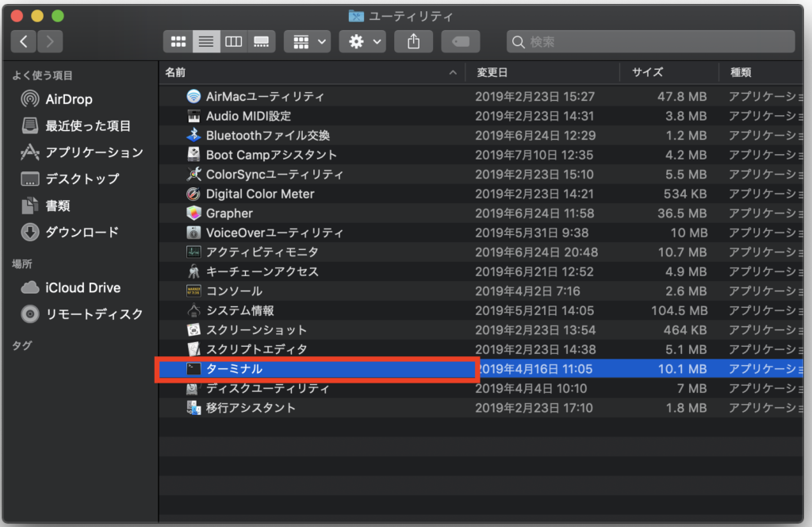This screenshot has height=527, width=812.
Task: Select the Grapher app icon
Action: 193,213
